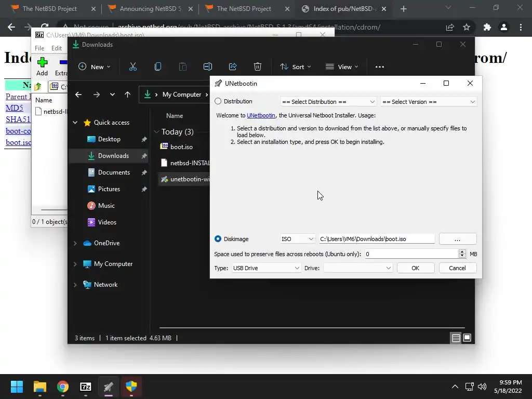Open Google Chrome from the taskbar
Image resolution: width=532 pixels, height=399 pixels.
tap(63, 387)
